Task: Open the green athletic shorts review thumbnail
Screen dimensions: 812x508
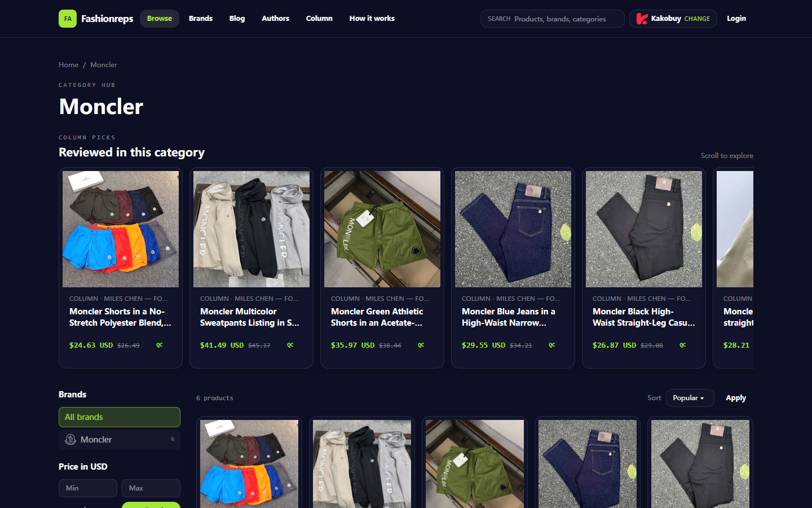Action: pos(382,229)
